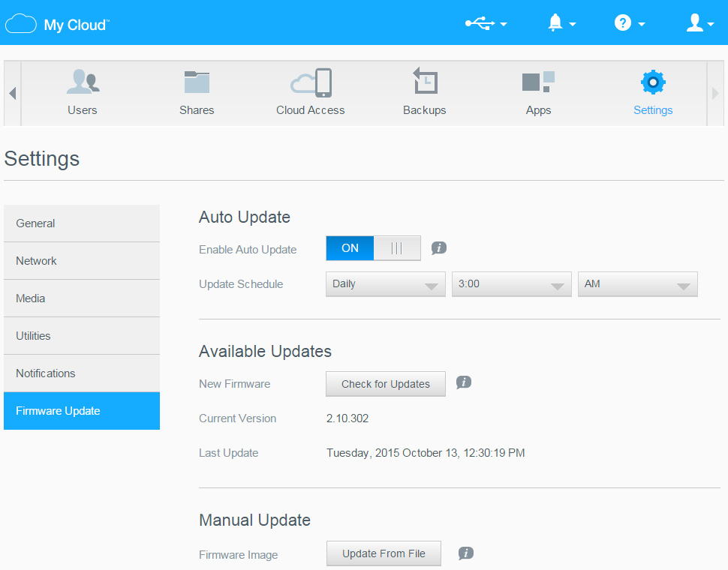Toggle the Enable Auto Update switch
The width and height of the screenshot is (728, 570).
coord(373,248)
